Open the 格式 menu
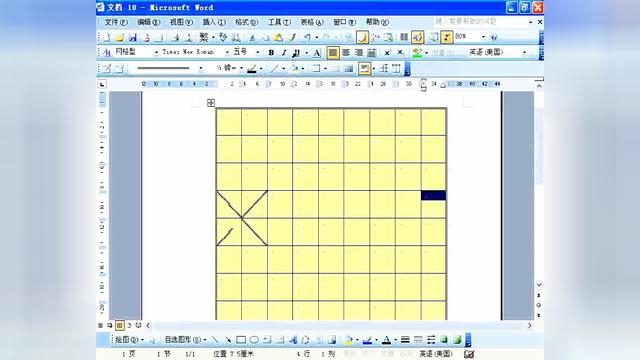Image resolution: width=640 pixels, height=360 pixels. click(247, 22)
